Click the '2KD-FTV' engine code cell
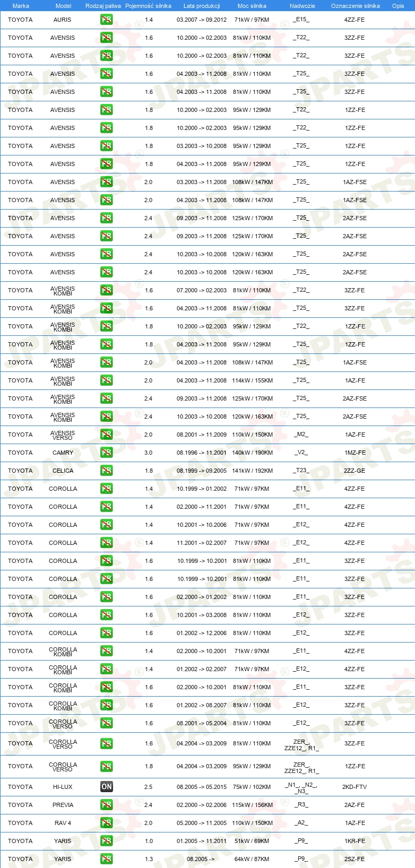Screen dimensions: 415x868 [x=355, y=787]
